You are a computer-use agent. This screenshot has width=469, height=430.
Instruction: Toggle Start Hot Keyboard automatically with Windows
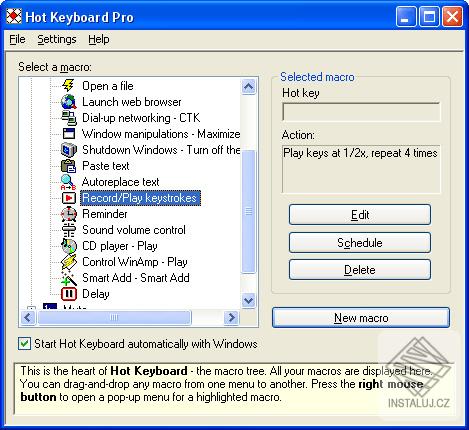pyautogui.click(x=24, y=344)
